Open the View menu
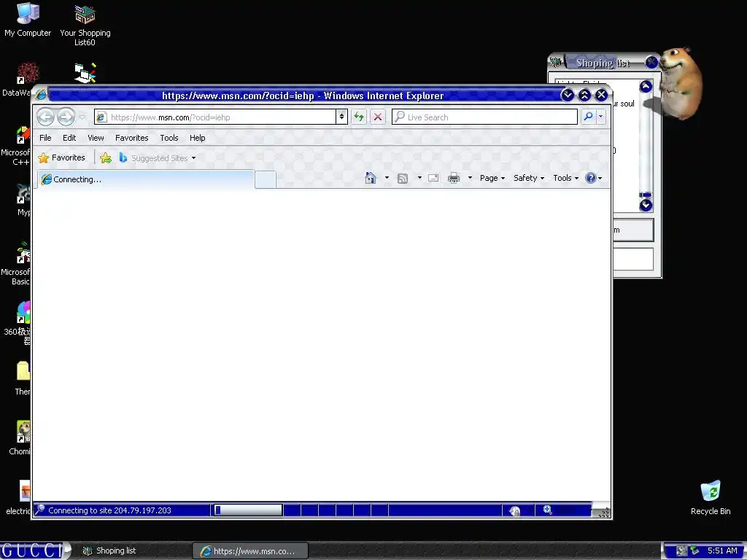Screen dimensions: 747x560 tap(96, 138)
